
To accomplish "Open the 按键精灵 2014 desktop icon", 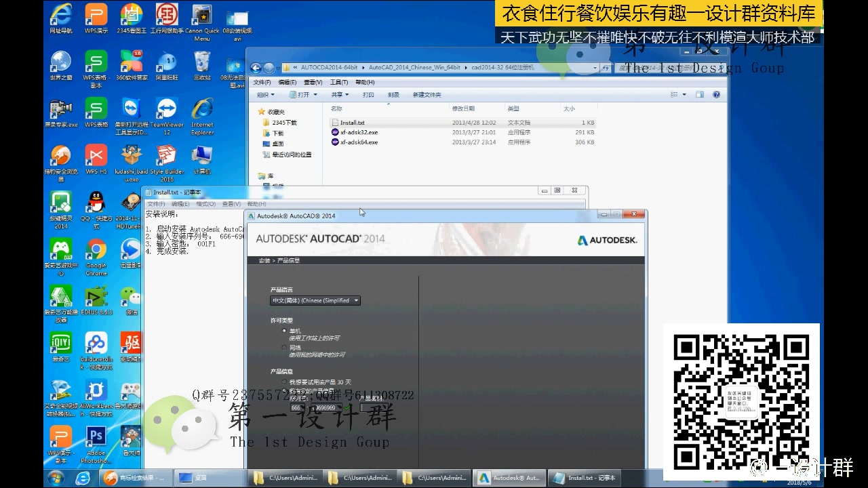I will point(61,210).
